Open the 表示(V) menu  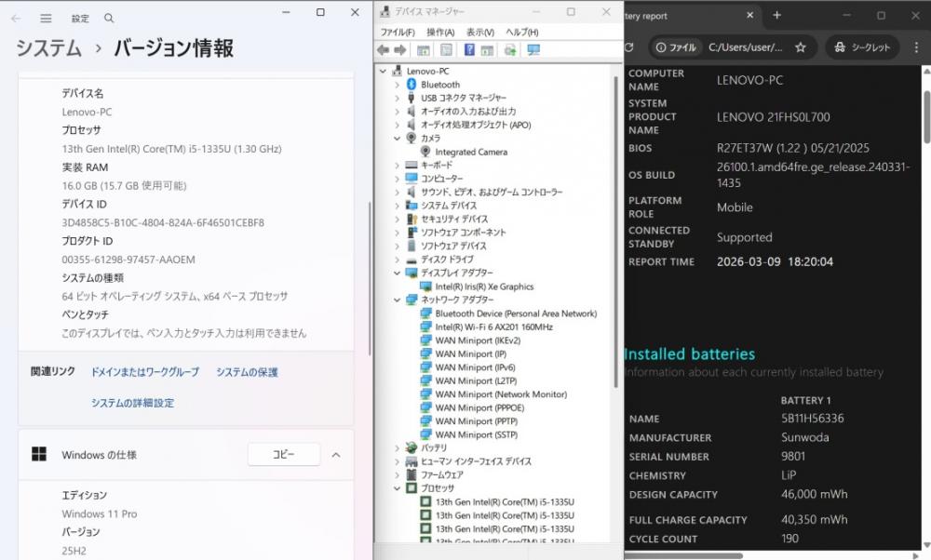479,32
